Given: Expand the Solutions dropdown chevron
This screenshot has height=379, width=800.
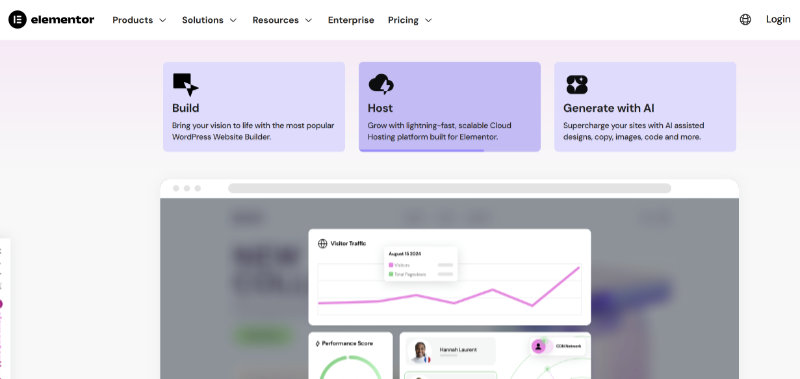Looking at the screenshot, I should [x=233, y=20].
